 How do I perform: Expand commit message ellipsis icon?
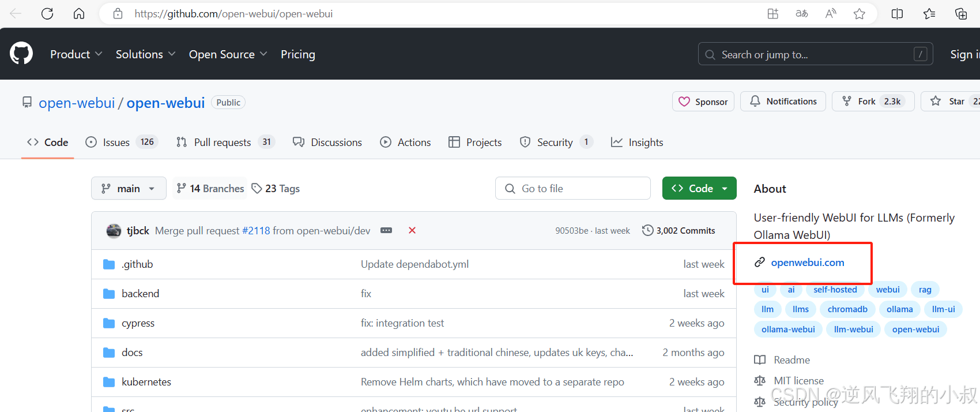point(386,230)
